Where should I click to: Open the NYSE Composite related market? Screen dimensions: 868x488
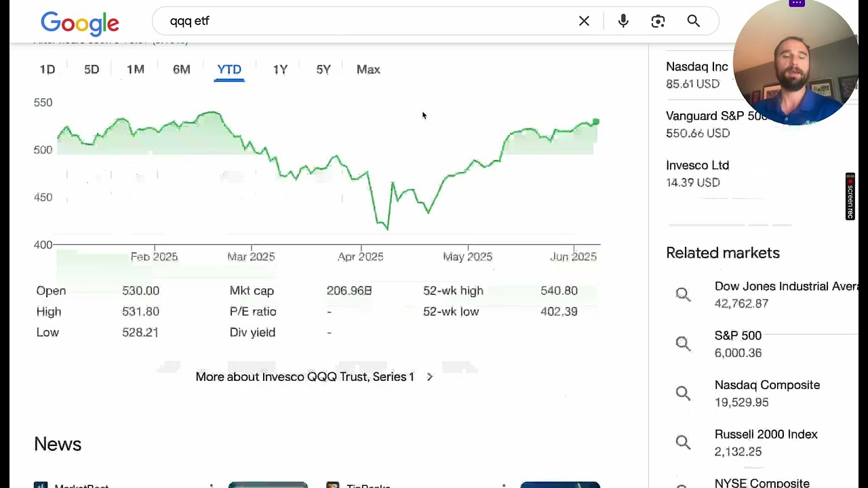[x=762, y=483]
